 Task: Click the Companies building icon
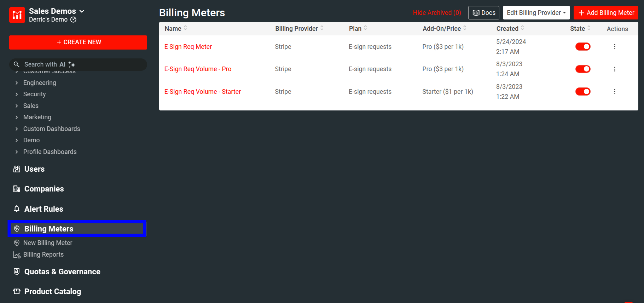(17, 189)
